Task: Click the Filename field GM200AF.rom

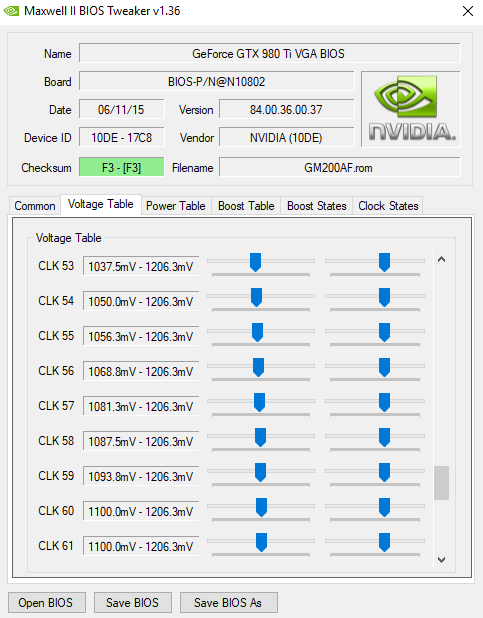Action: 339,168
